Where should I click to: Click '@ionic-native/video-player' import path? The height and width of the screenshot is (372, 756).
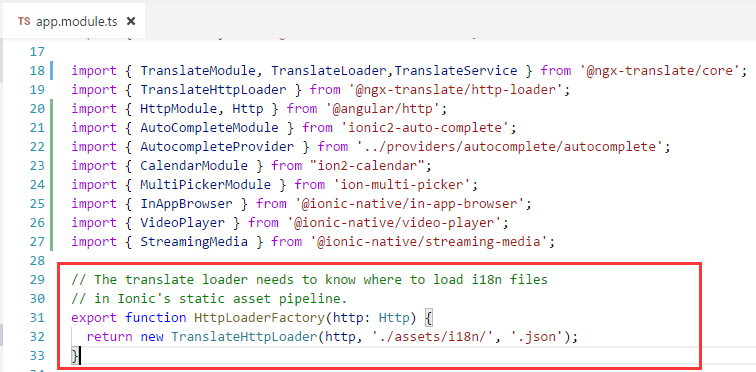394,223
